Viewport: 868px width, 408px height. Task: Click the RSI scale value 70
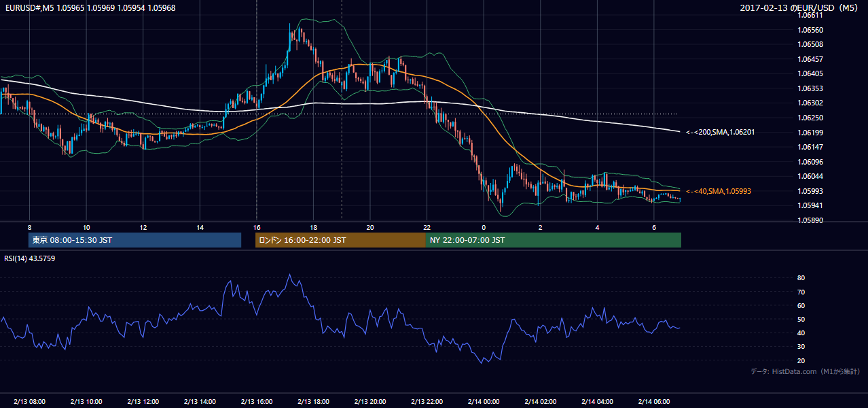coord(801,292)
